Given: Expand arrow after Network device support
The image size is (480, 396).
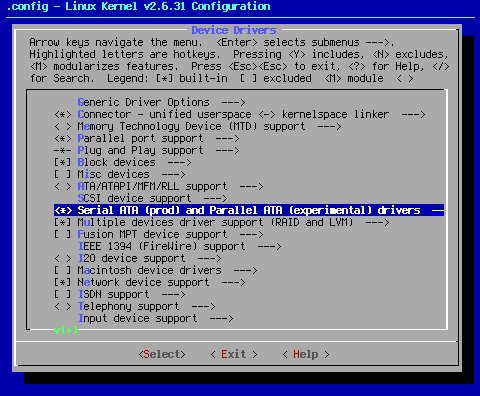Looking at the screenshot, I should (233, 282).
